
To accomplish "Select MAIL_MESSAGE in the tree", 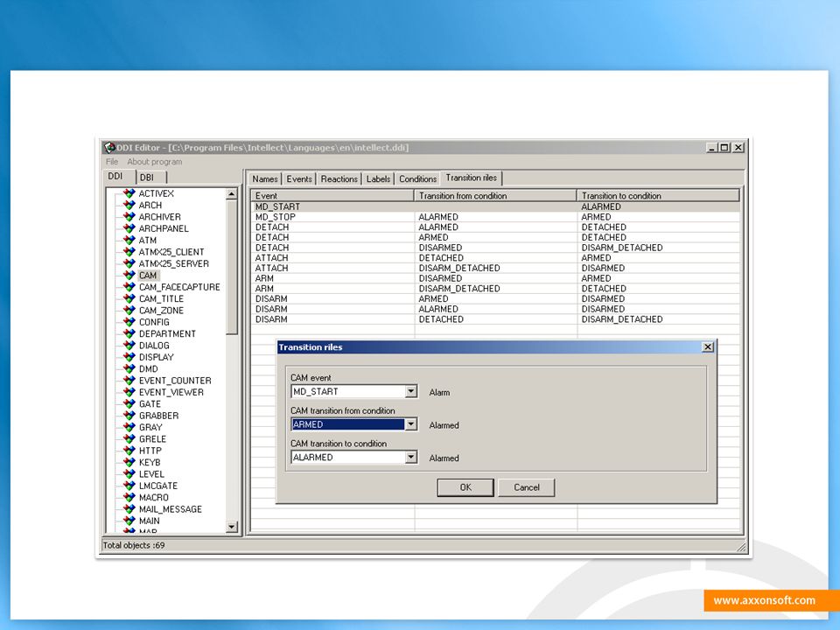I will click(171, 509).
